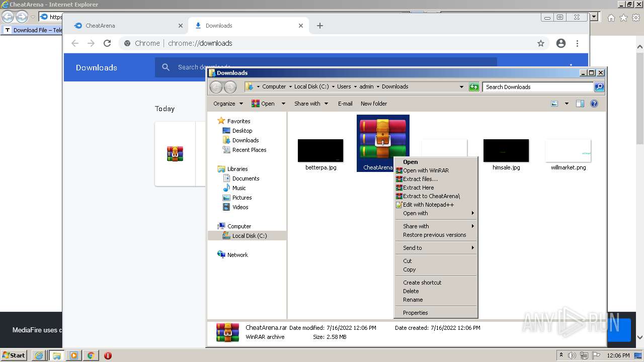The height and width of the screenshot is (362, 644).
Task: Click Explorer back navigation arrow
Action: click(x=216, y=86)
